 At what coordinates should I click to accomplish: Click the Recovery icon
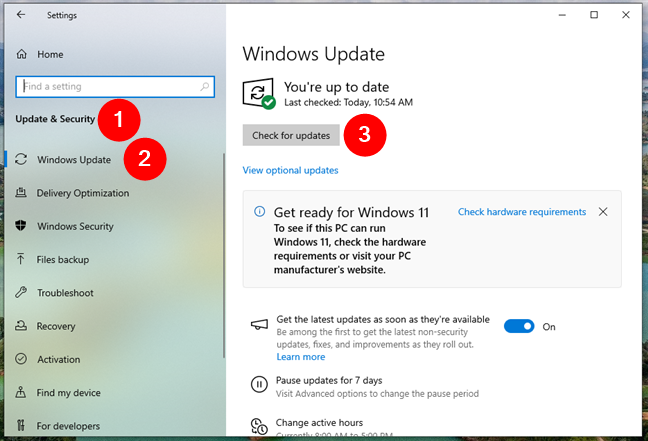21,326
